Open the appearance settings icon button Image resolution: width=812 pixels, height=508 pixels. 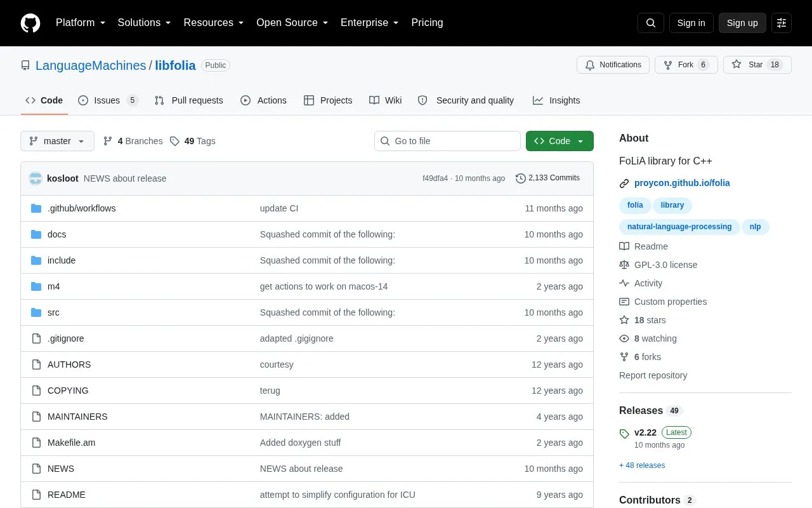tap(782, 23)
